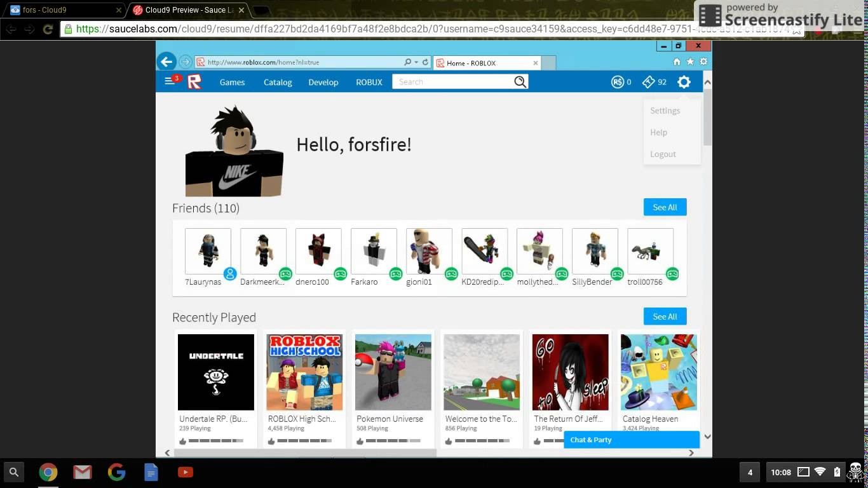Image resolution: width=868 pixels, height=488 pixels.
Task: Click the thumbs-up icon under Undertale RP
Action: 183,441
